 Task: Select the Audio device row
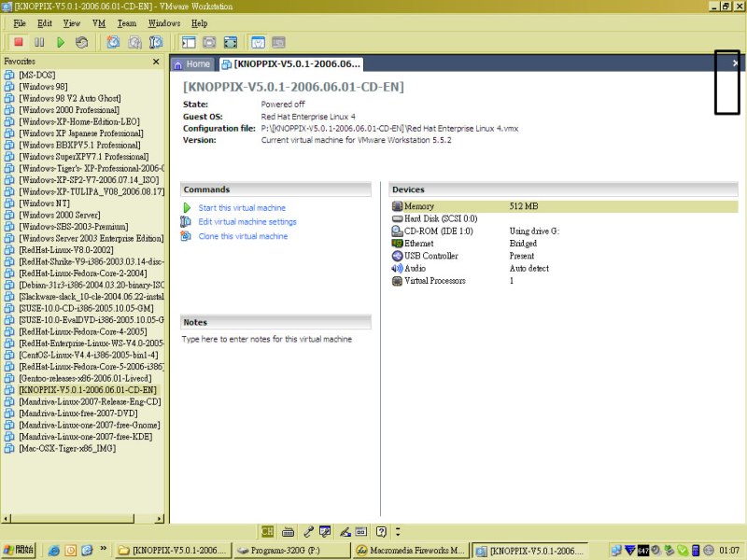click(564, 268)
